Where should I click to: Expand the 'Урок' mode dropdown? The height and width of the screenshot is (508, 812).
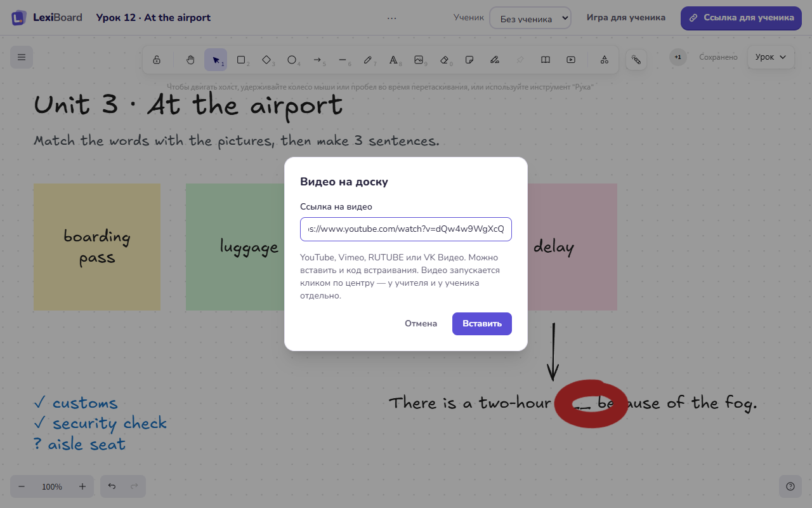pos(771,57)
